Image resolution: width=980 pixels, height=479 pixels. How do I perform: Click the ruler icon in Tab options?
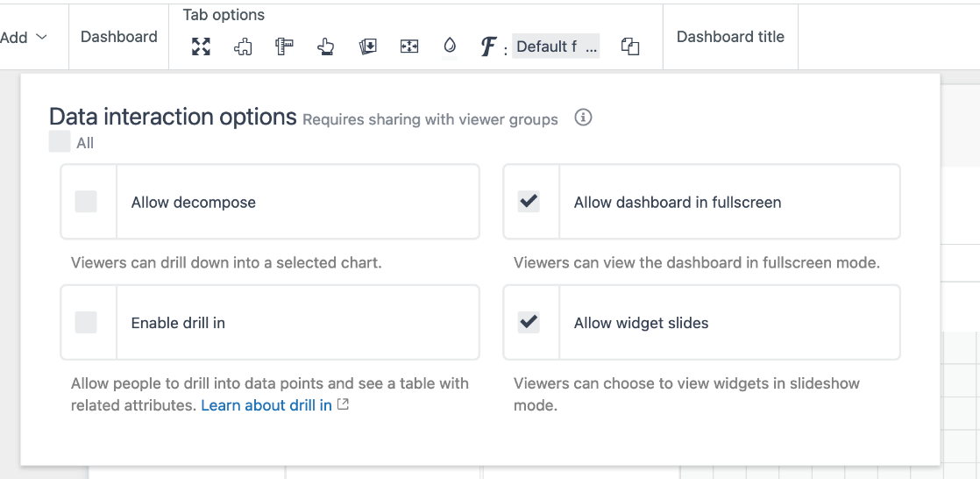coord(284,47)
